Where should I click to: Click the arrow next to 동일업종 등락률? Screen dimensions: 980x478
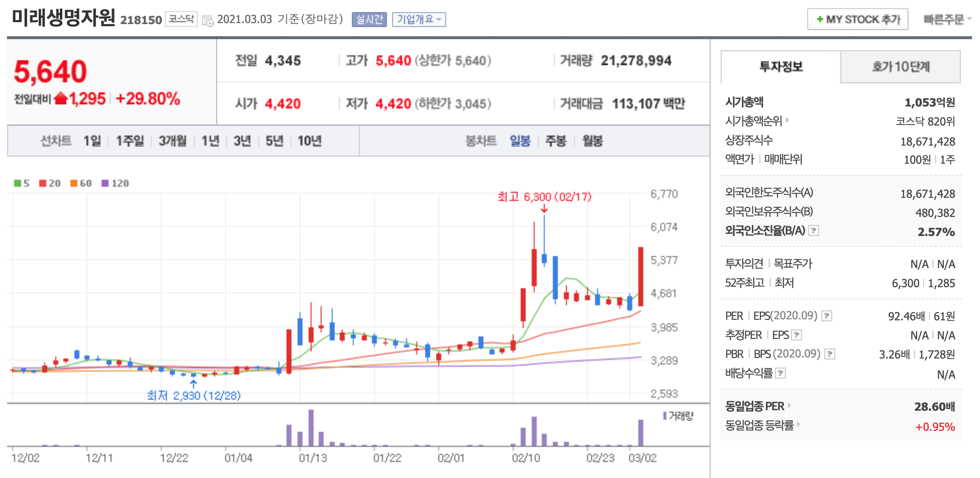pos(799,424)
